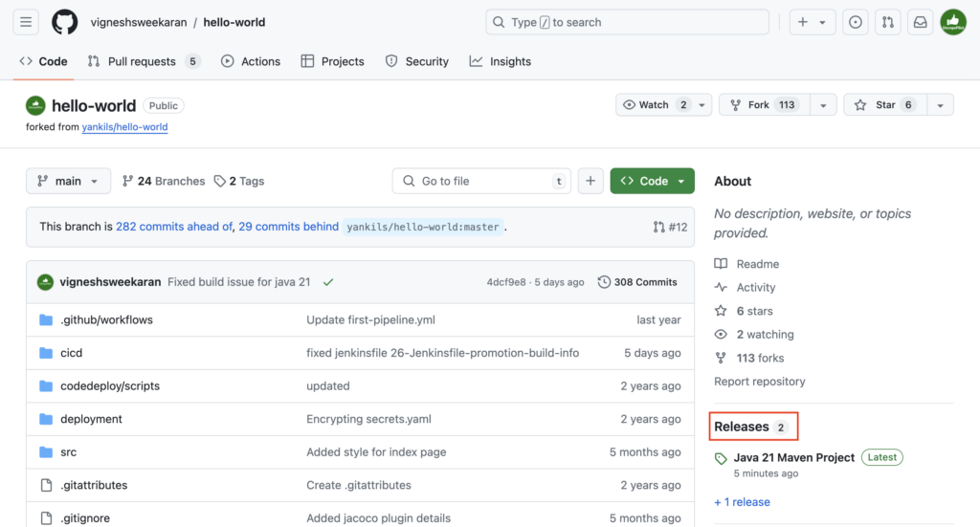The width and height of the screenshot is (980, 527).
Task: Click Report repository
Action: coord(759,382)
